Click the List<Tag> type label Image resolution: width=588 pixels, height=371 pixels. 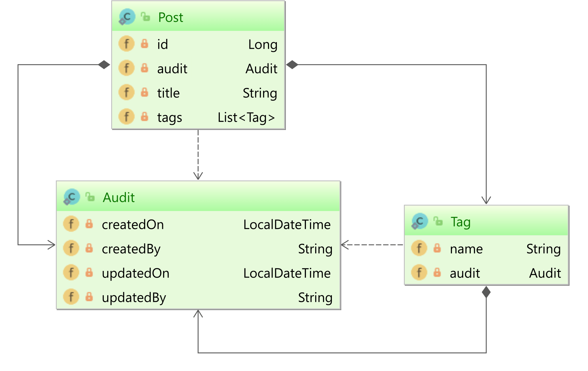click(x=246, y=117)
